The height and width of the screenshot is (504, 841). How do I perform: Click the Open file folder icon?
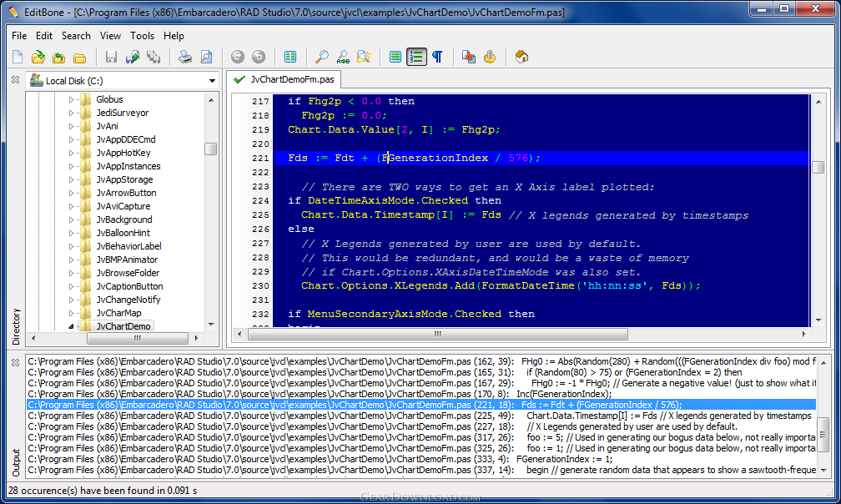(38, 57)
